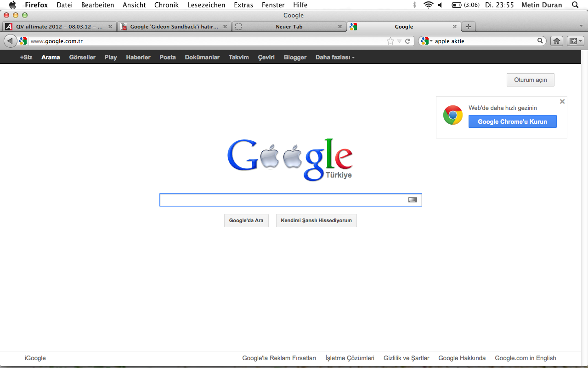This screenshot has width=588, height=368.
Task: Go to the home page icon
Action: click(557, 41)
